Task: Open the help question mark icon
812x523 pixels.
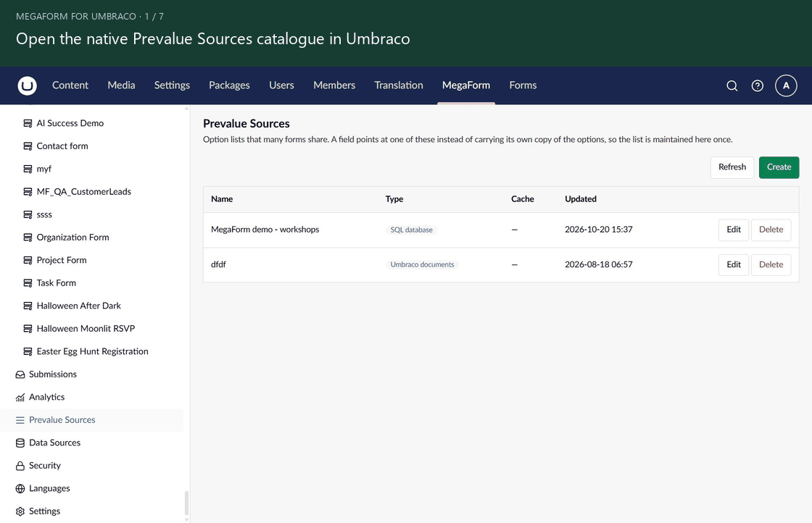Action: point(757,85)
